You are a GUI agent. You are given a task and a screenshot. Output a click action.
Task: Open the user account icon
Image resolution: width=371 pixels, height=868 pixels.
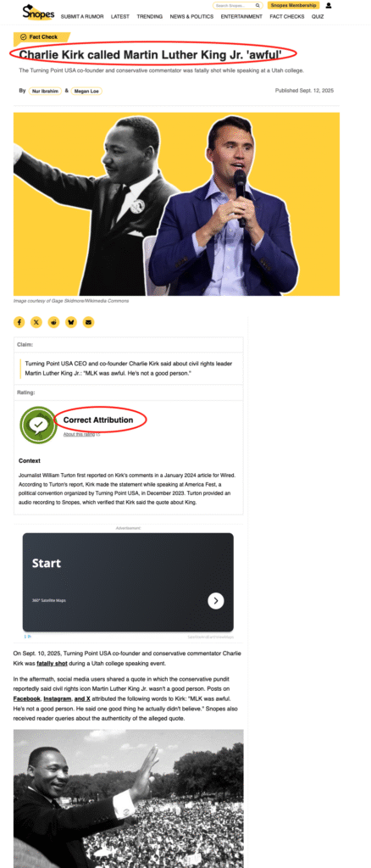click(329, 6)
